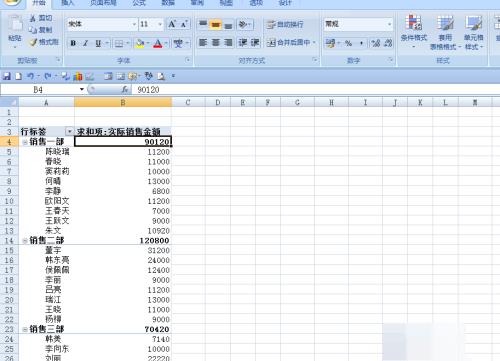Apply the red font color
This screenshot has width=500, height=361.
pos(158,43)
